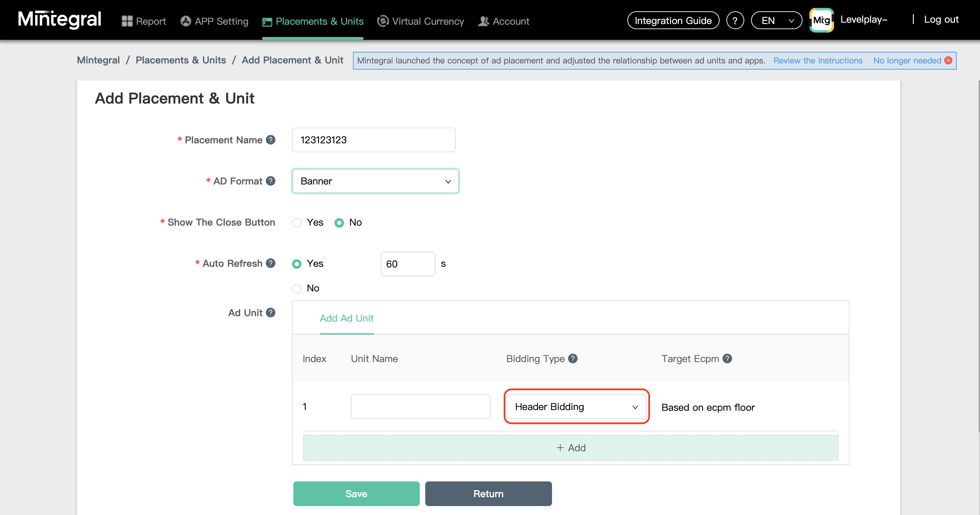Screen dimensions: 980x515
Task: Open the Virtual Currency menu
Action: click(420, 21)
